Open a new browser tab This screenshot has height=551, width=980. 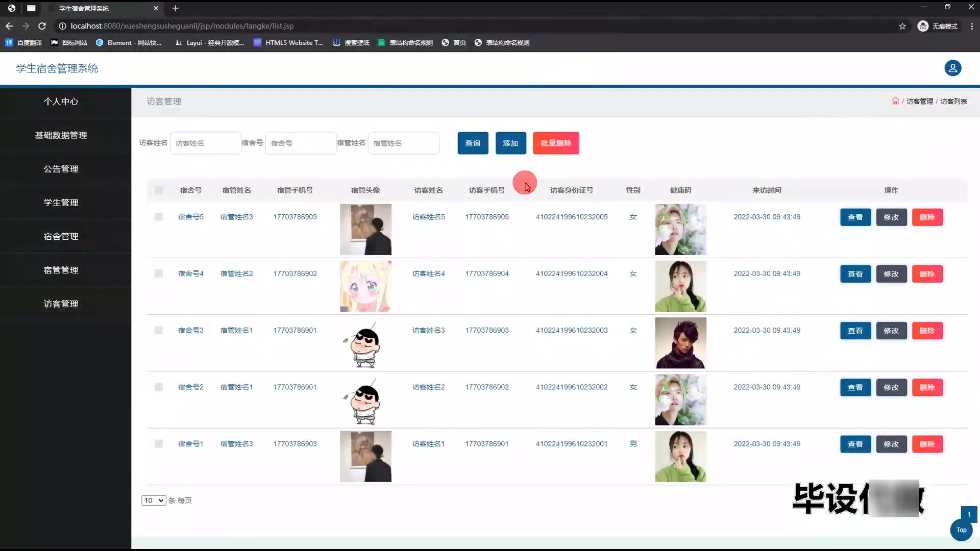click(175, 8)
